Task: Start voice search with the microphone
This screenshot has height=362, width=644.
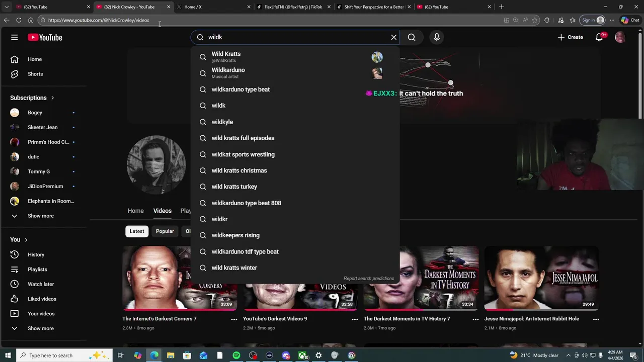Action: pyautogui.click(x=437, y=37)
